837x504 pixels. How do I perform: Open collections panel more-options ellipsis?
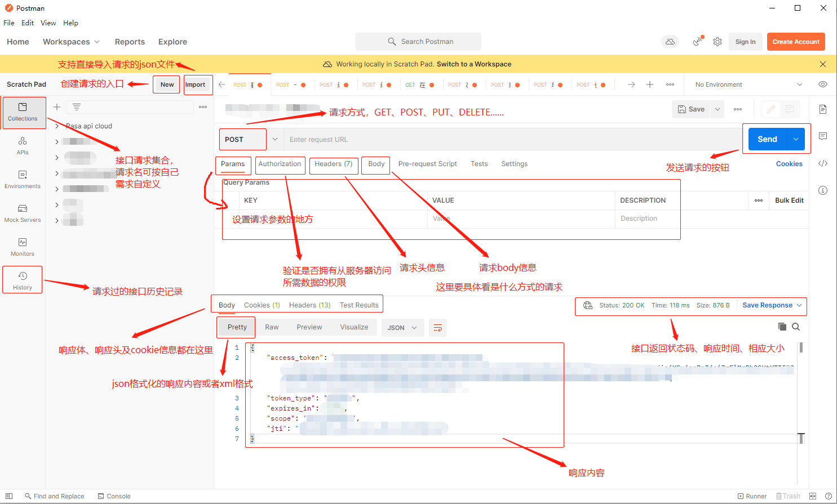coord(203,107)
